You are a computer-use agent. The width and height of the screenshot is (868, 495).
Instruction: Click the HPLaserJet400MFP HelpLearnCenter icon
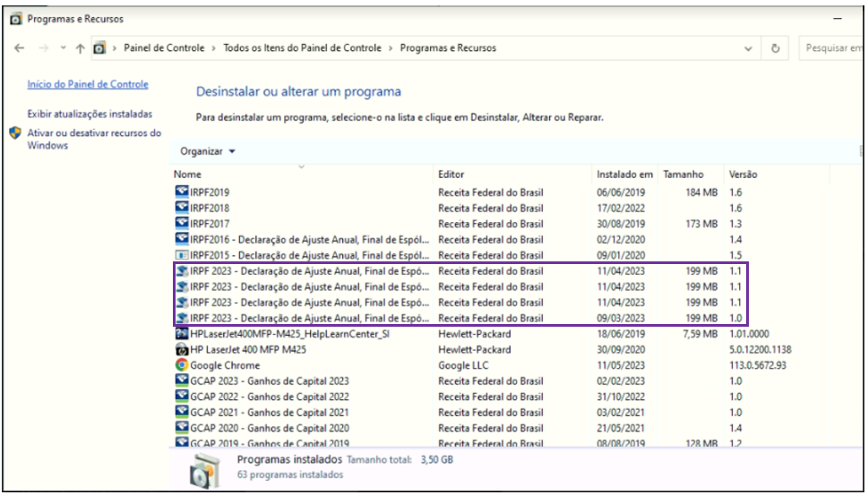pos(182,334)
